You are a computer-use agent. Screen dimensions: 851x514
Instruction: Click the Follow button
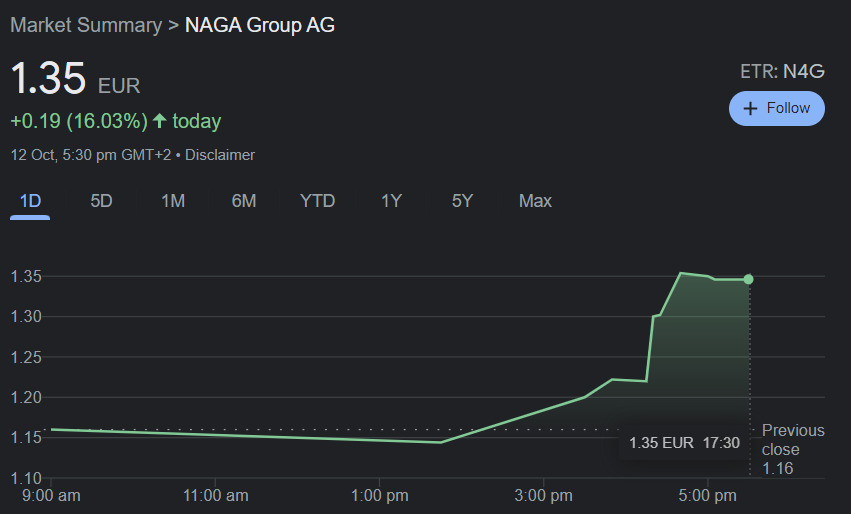(x=777, y=109)
